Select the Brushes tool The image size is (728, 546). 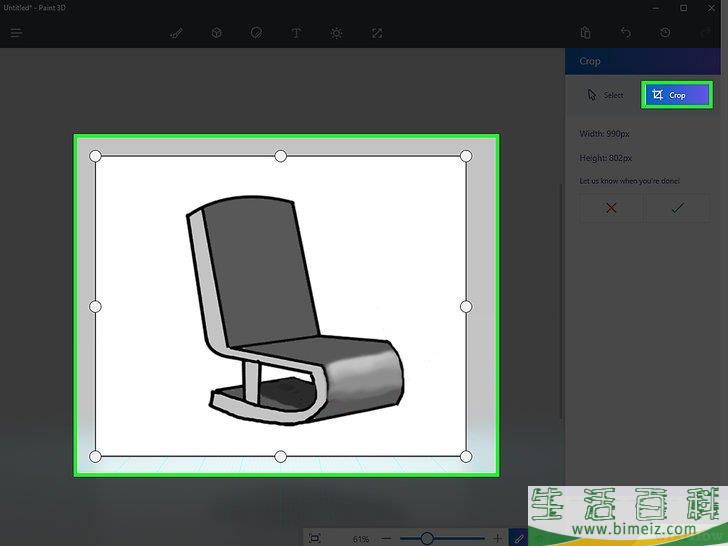(176, 33)
